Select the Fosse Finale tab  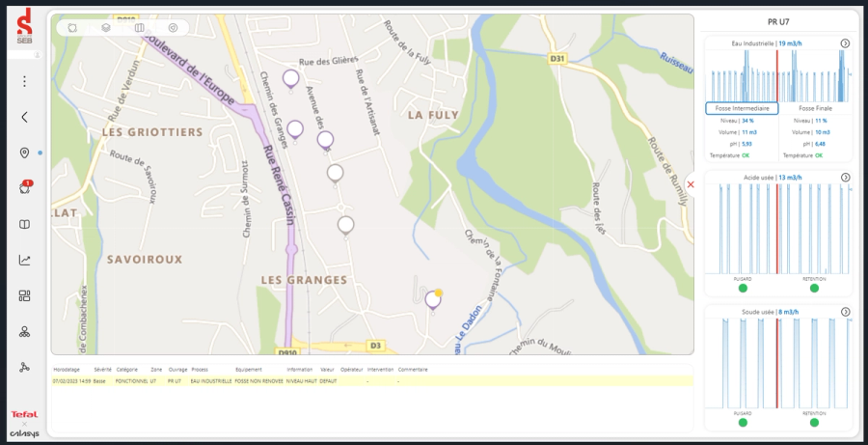[815, 109]
